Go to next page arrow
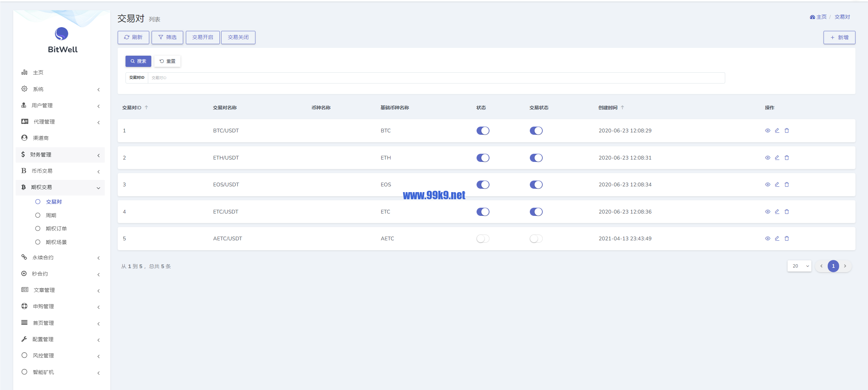The width and height of the screenshot is (868, 390). [x=845, y=266]
